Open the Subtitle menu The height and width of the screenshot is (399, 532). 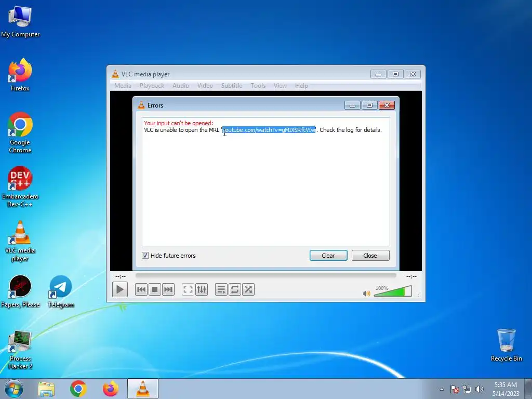tap(232, 86)
